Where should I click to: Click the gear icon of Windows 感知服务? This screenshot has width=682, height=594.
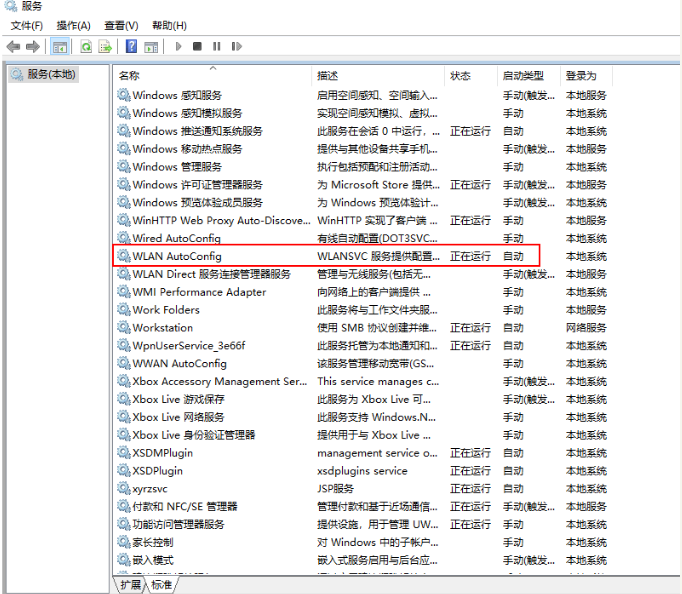tap(124, 95)
